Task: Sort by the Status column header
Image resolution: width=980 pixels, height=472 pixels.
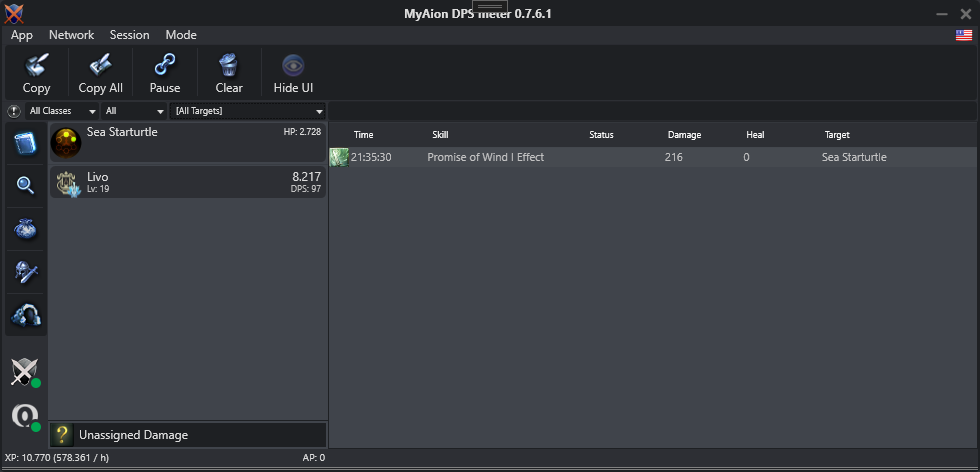Action: coord(601,135)
